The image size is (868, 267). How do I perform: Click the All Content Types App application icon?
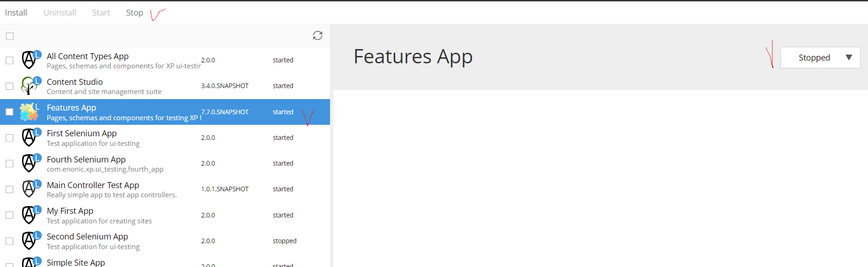click(28, 60)
